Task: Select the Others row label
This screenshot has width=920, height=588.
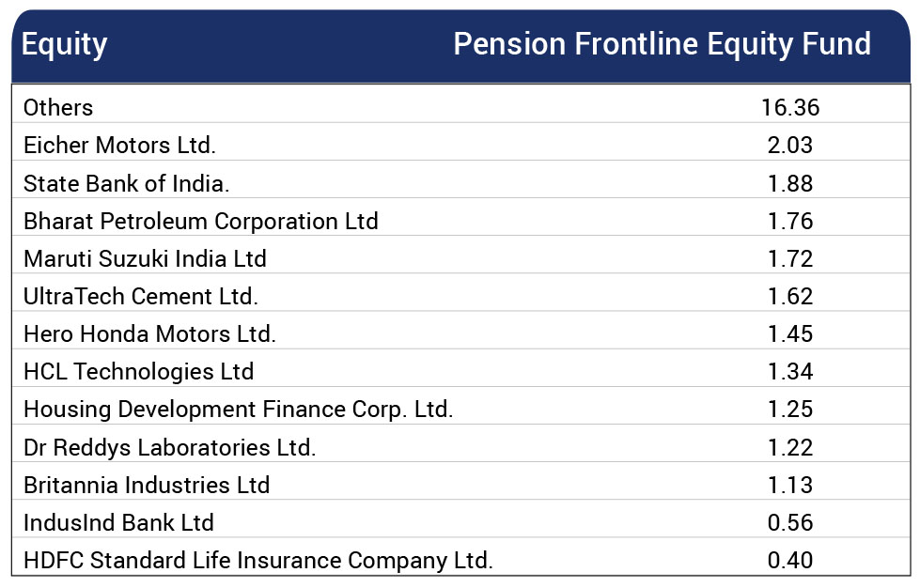Action: coord(58,108)
